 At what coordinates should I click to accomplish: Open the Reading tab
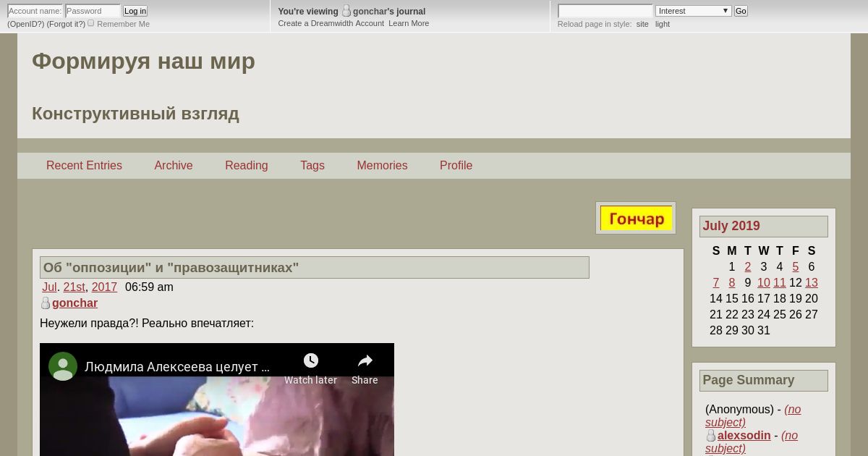247,166
